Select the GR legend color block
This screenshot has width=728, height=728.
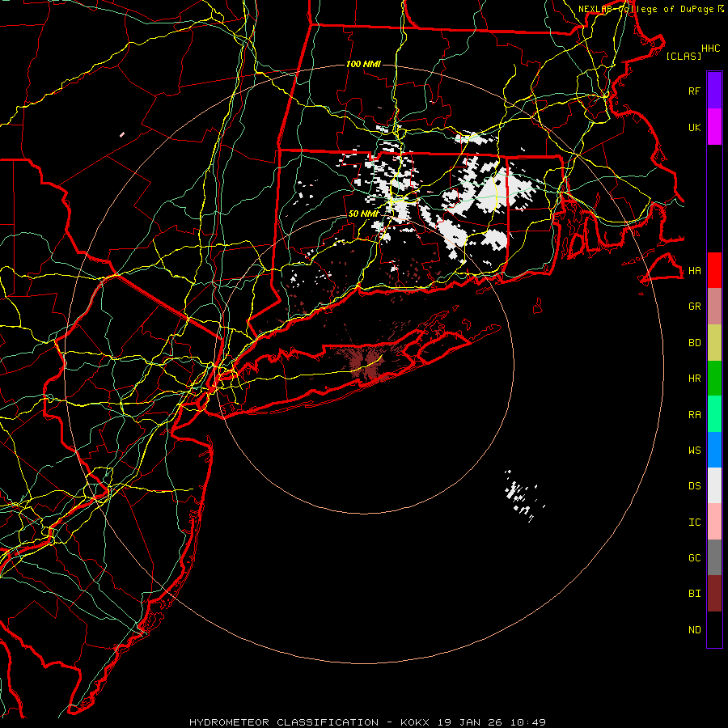[714, 306]
